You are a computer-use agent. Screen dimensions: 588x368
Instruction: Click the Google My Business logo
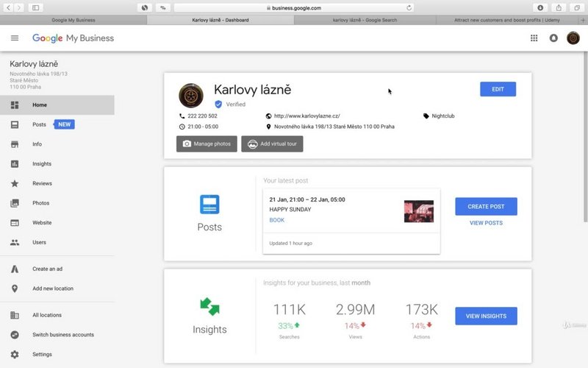click(73, 38)
